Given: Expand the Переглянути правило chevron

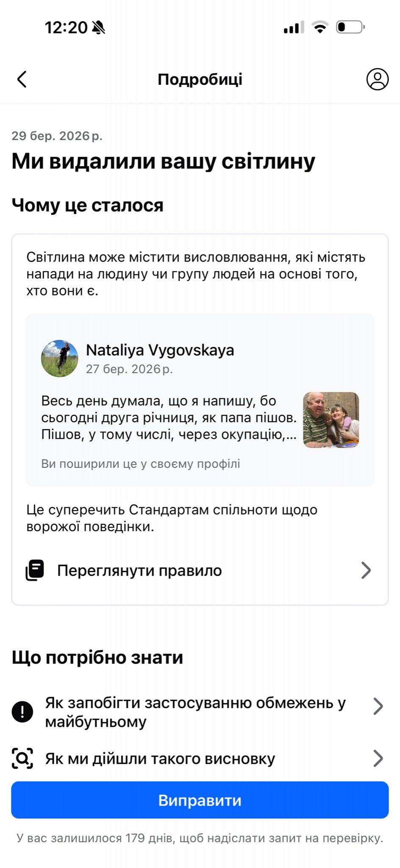Looking at the screenshot, I should point(366,570).
